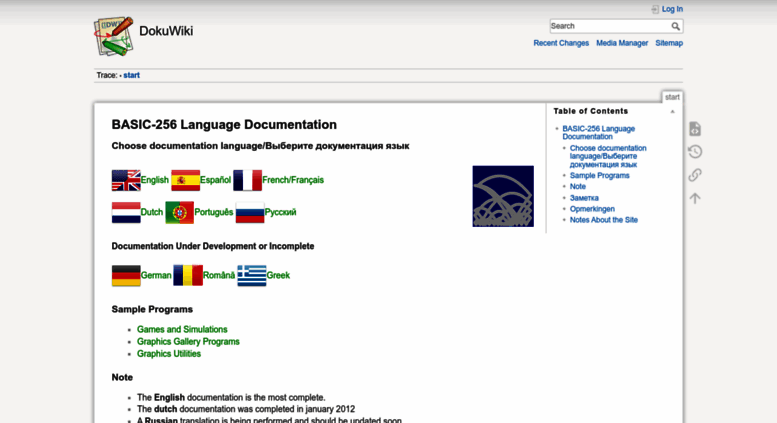Open the Log In link

672,9
